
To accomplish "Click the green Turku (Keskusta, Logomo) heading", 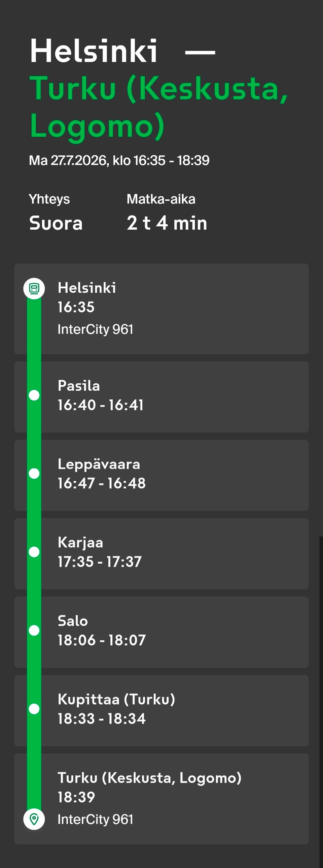I will tap(159, 107).
